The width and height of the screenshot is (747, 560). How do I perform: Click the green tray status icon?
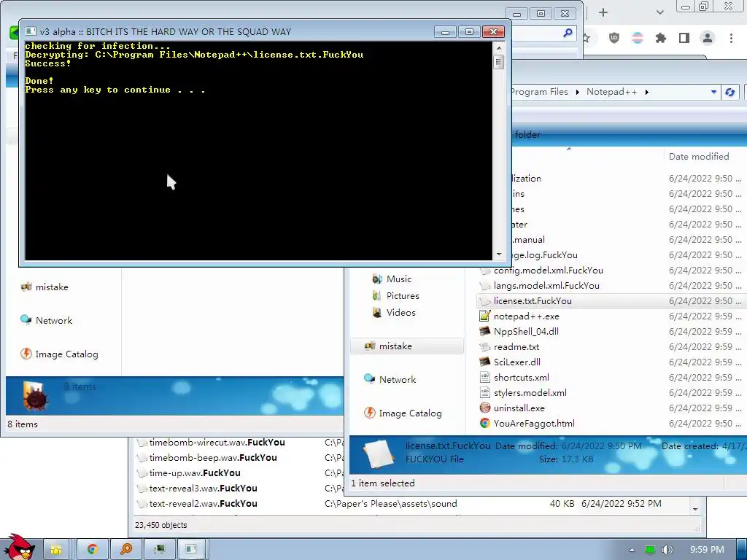[649, 550]
